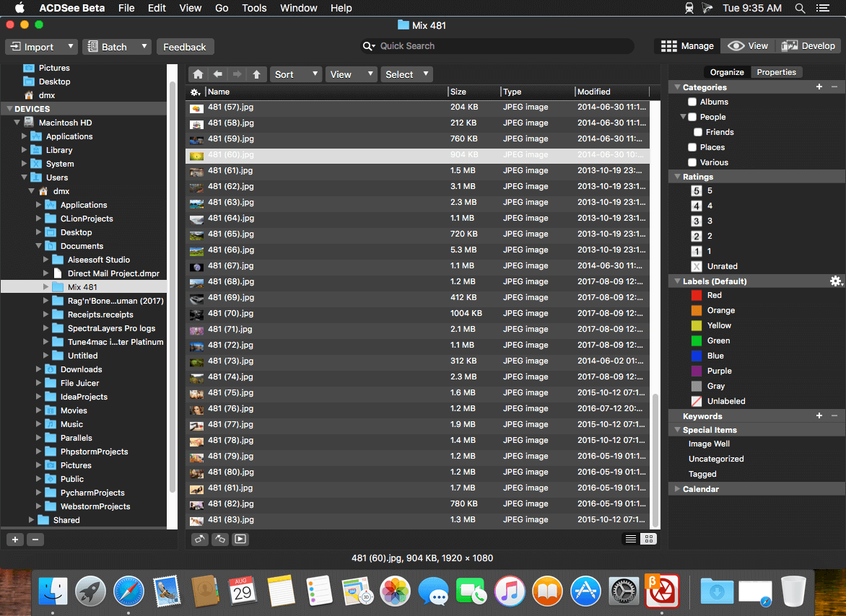Open the Sort dropdown
Viewport: 846px width, 616px height.
(x=296, y=74)
